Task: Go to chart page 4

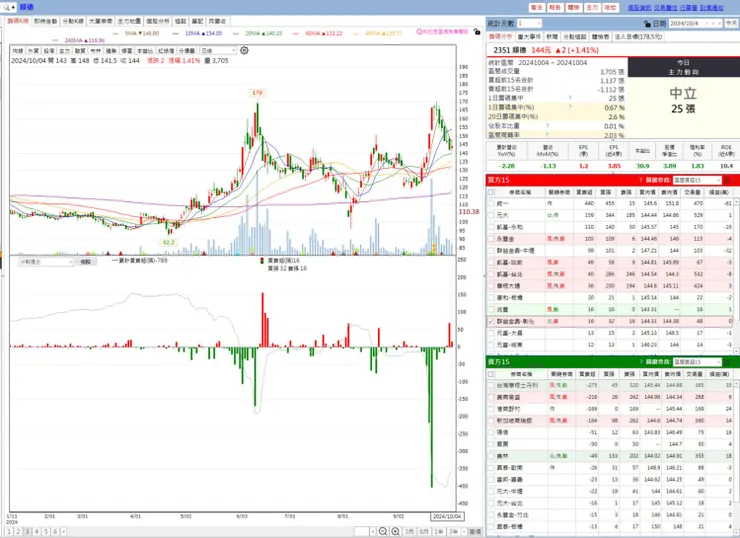Action: pos(36,531)
